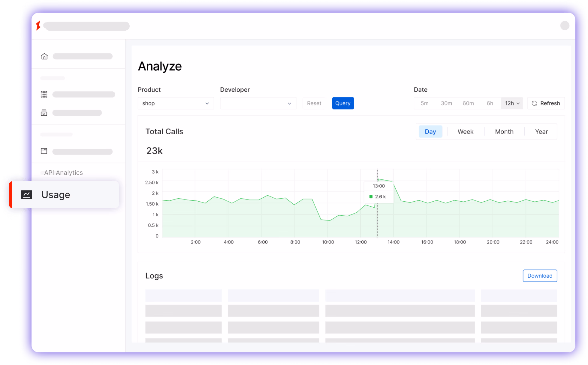This screenshot has height=365, width=588.
Task: Click the server icon in sidebar
Action: click(x=44, y=113)
